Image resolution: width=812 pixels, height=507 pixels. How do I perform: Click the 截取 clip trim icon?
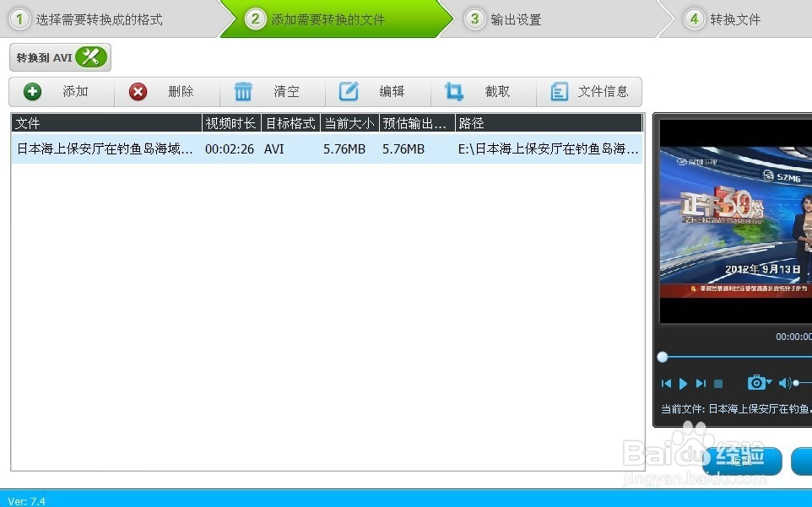(453, 91)
